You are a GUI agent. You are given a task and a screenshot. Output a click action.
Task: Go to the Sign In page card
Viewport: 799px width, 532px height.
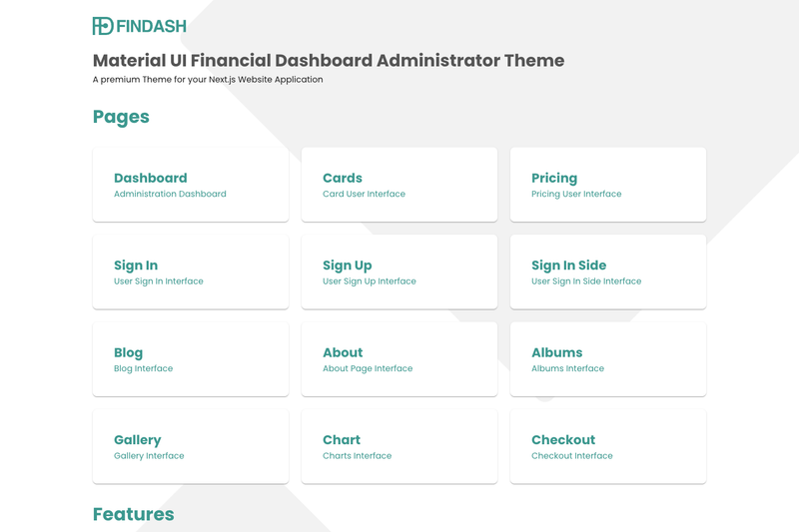tap(191, 271)
